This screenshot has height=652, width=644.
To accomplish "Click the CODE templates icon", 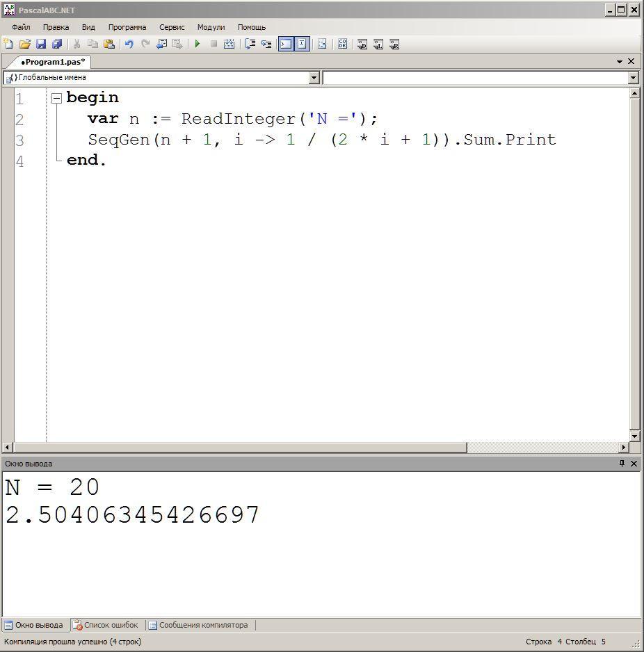I will tap(342, 44).
